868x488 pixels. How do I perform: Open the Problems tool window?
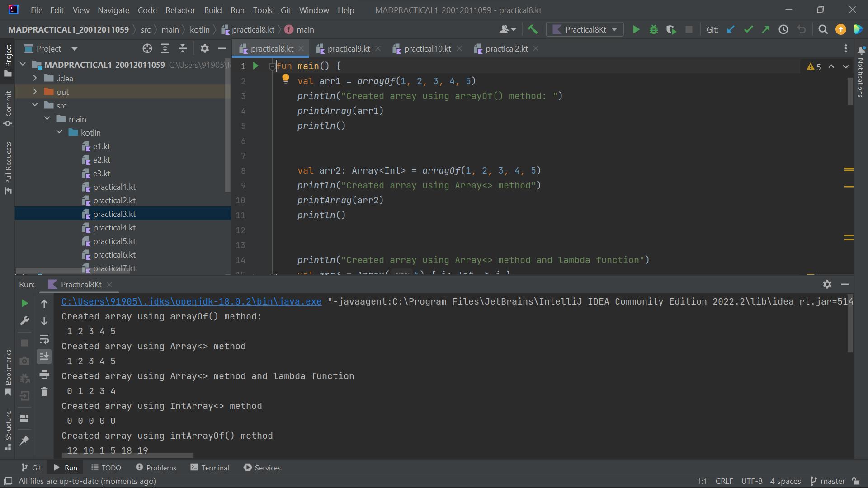(156, 468)
